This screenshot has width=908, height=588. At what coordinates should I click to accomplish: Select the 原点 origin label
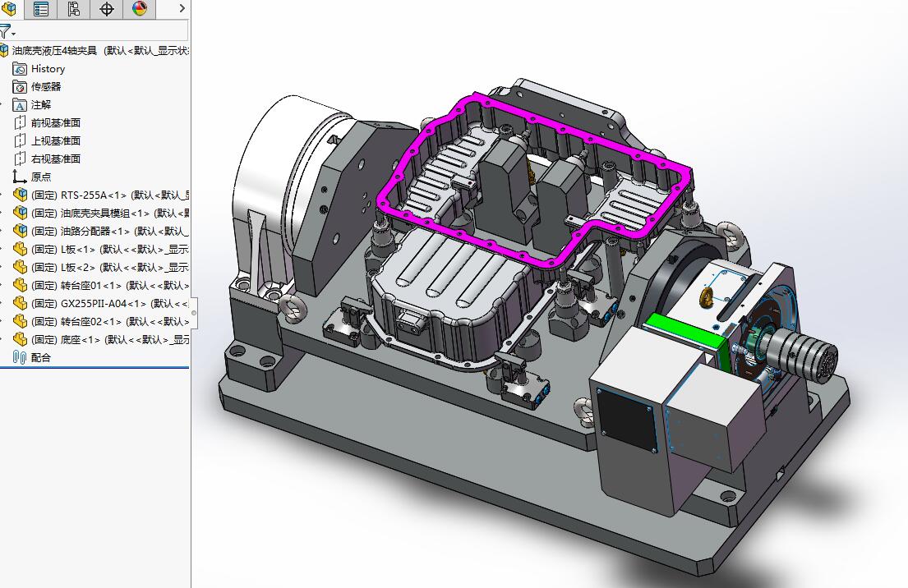pos(41,177)
